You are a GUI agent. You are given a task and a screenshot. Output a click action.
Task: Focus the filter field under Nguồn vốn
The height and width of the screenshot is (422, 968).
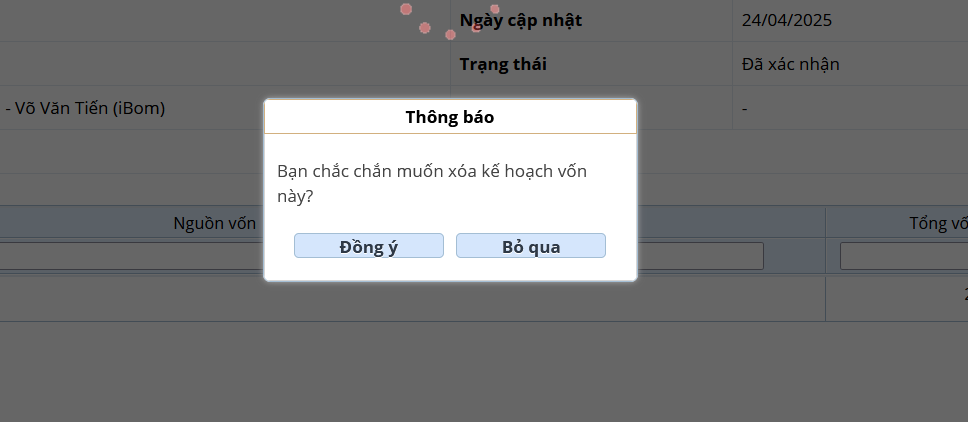[x=132, y=256]
